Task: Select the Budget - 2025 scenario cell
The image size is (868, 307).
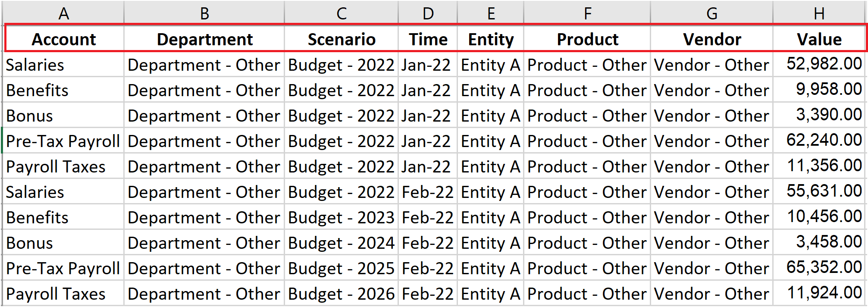Action: click(x=342, y=268)
